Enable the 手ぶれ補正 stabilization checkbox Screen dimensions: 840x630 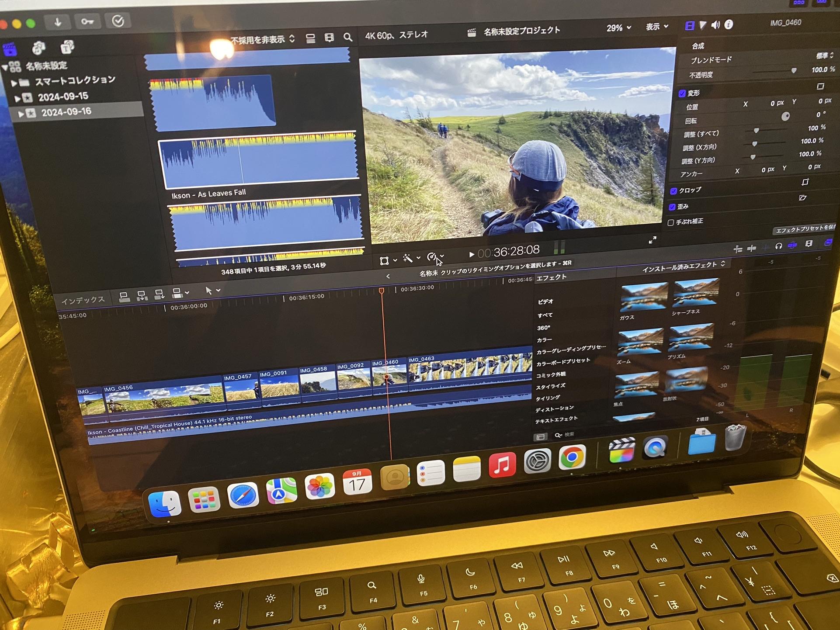coord(670,222)
